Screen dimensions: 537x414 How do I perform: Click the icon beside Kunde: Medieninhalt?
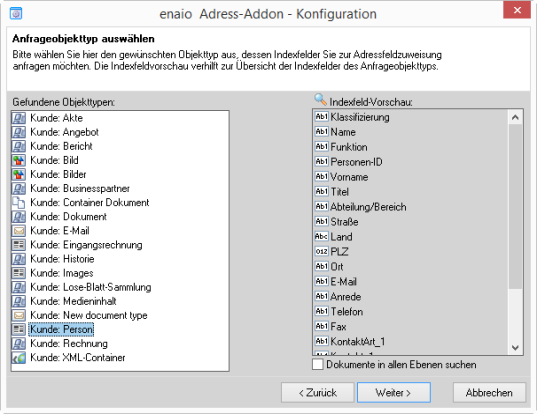coord(19,301)
